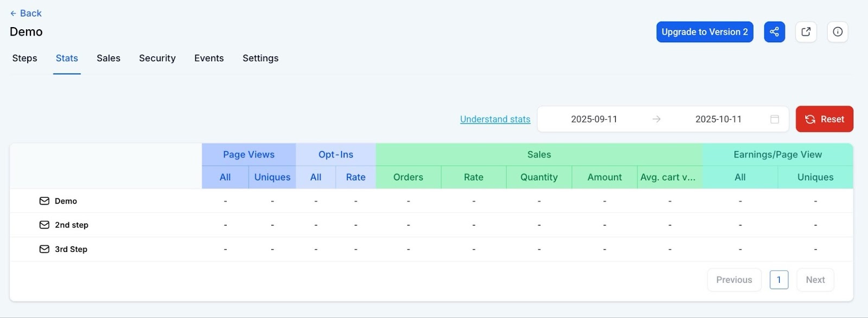
Task: Click envelope icon beside 2nd step
Action: (x=44, y=225)
